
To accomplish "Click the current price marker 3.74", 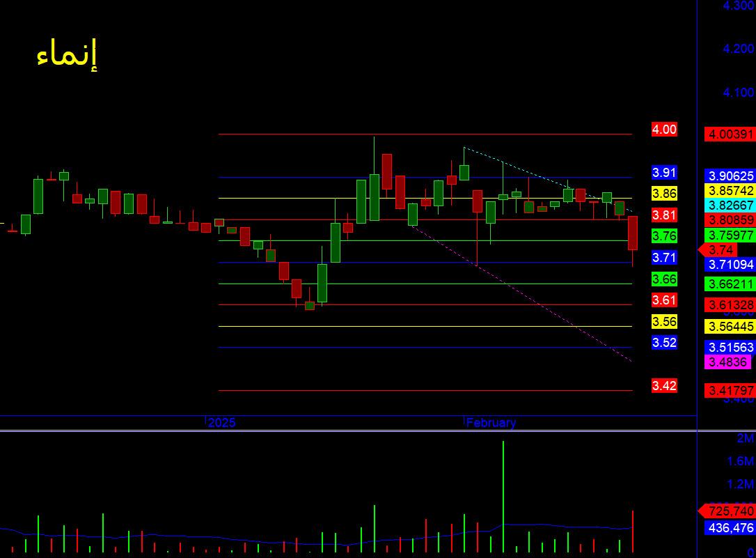I will click(x=718, y=250).
